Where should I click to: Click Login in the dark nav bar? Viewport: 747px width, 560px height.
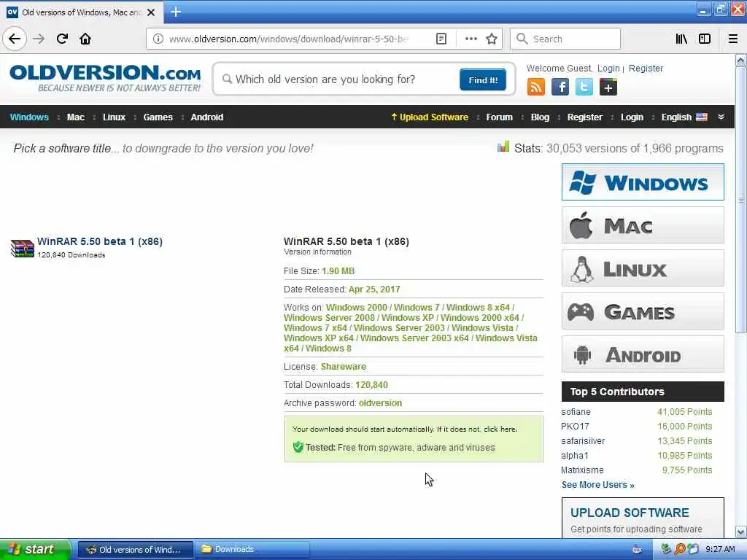click(632, 117)
